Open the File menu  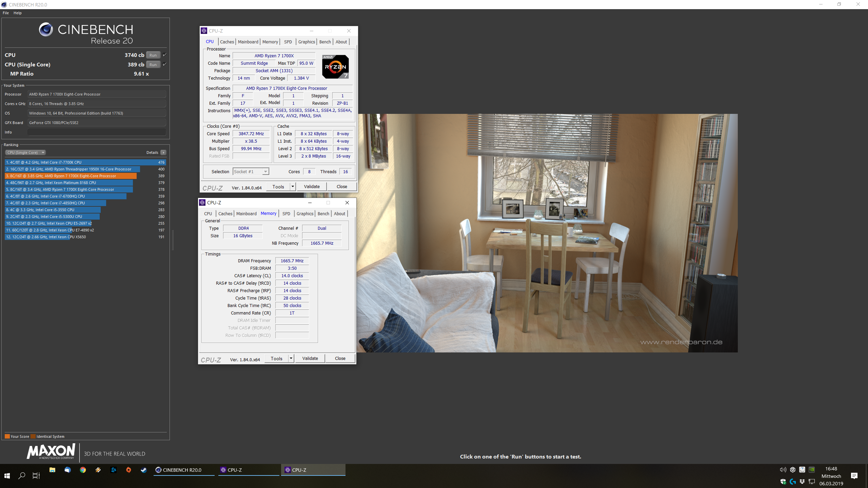(6, 13)
